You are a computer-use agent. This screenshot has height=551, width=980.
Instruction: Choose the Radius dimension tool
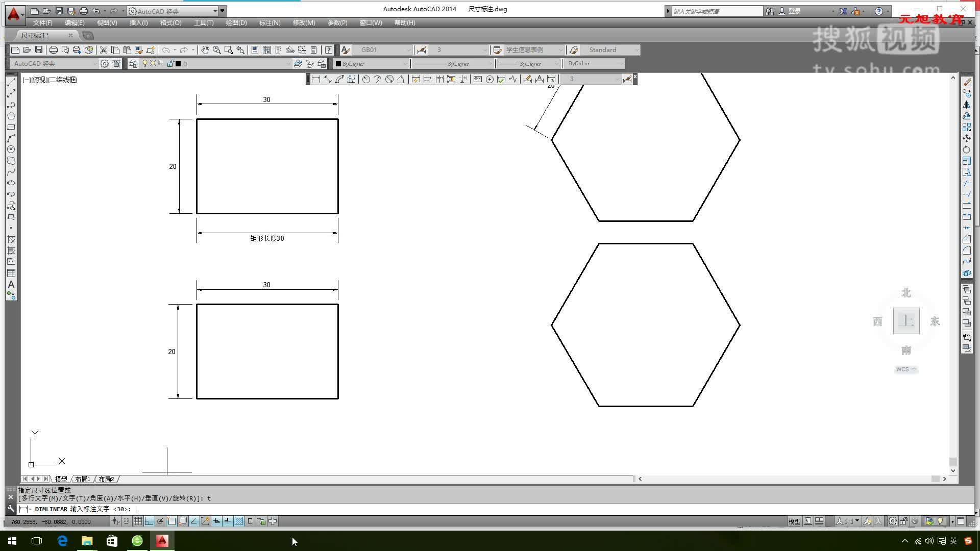pos(366,79)
